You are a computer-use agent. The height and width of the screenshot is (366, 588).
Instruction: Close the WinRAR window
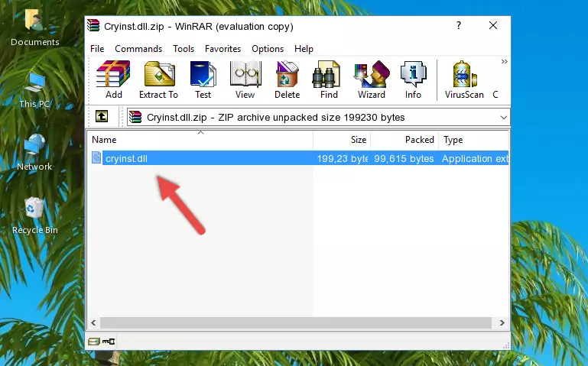[x=493, y=25]
